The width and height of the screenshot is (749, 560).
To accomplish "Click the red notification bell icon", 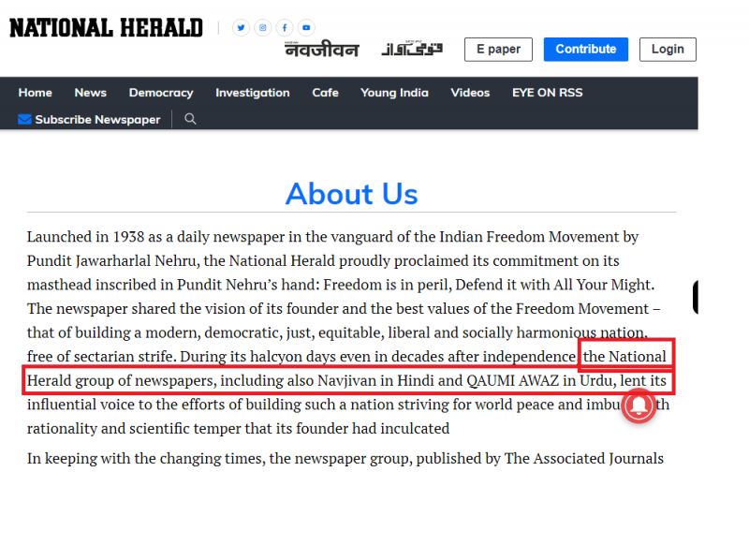I will [x=639, y=405].
